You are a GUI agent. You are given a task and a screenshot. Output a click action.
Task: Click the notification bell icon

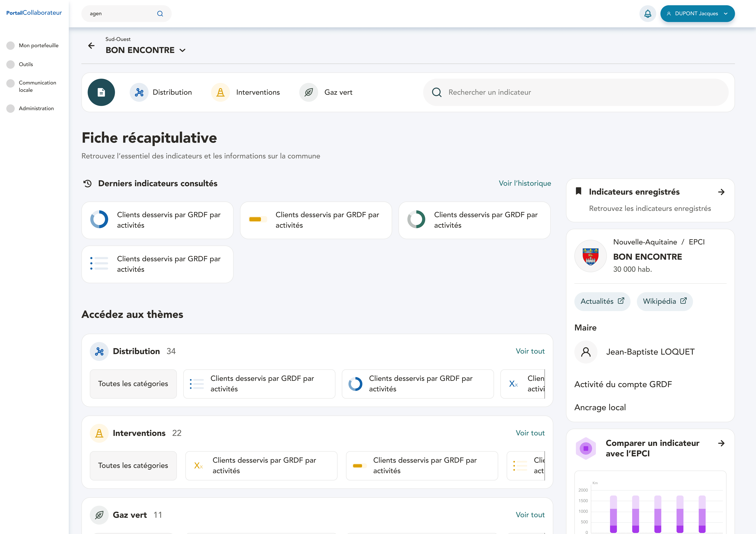click(x=647, y=14)
